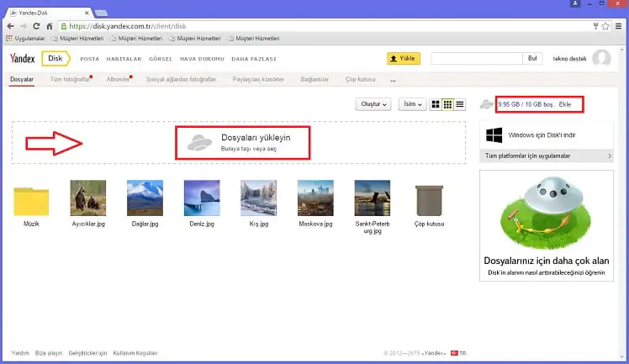Switch to small grid view
Image resolution: width=629 pixels, height=364 pixels.
pos(447,104)
